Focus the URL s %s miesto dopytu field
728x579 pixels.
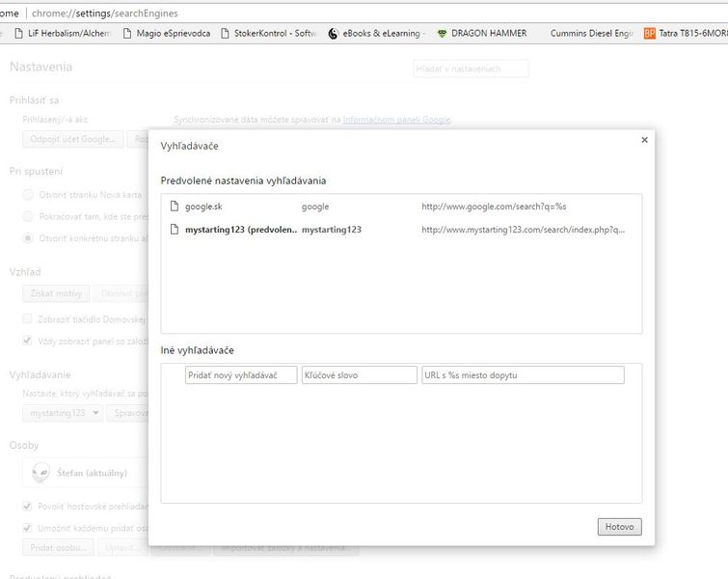[x=523, y=375]
